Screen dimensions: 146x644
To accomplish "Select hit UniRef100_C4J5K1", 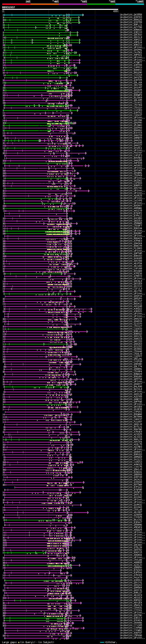I will [x=131, y=53].
